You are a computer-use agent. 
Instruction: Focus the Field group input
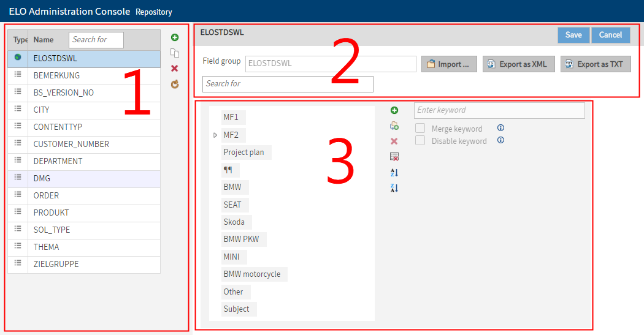point(331,64)
